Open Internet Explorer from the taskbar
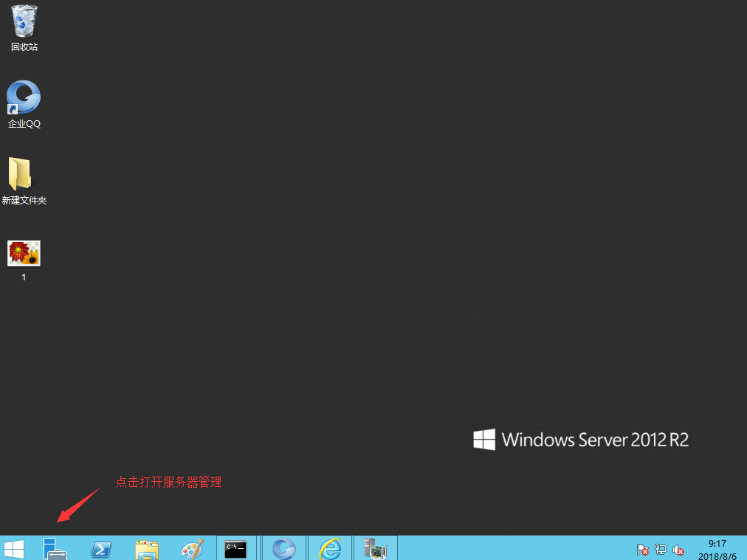The width and height of the screenshot is (747, 560). tap(330, 549)
